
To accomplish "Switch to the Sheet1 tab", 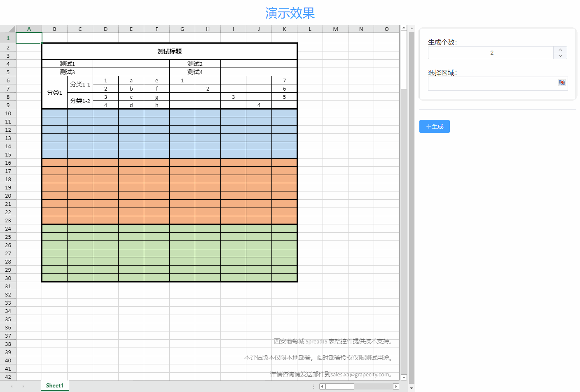I will coord(54,385).
